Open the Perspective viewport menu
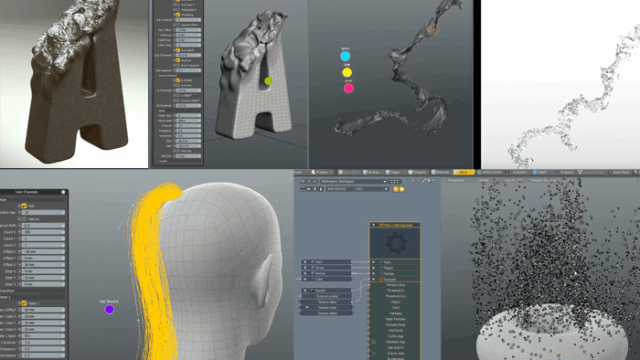Image resolution: width=640 pixels, height=360 pixels. pos(456,180)
